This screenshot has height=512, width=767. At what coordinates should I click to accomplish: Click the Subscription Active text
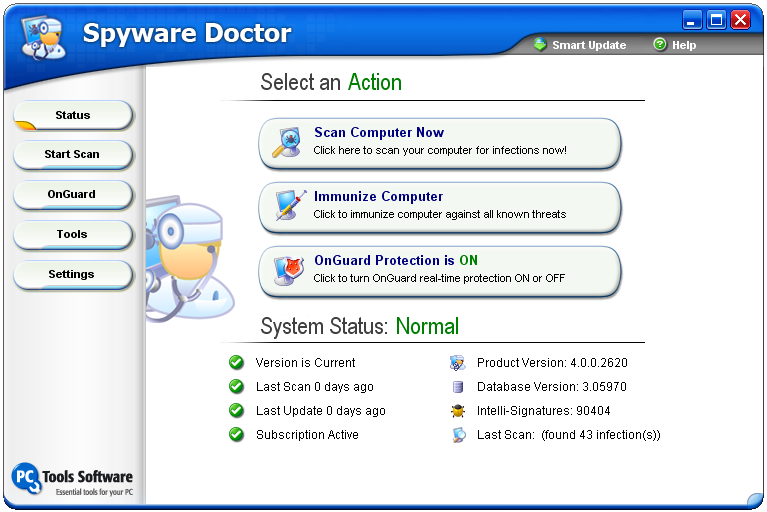(x=307, y=435)
